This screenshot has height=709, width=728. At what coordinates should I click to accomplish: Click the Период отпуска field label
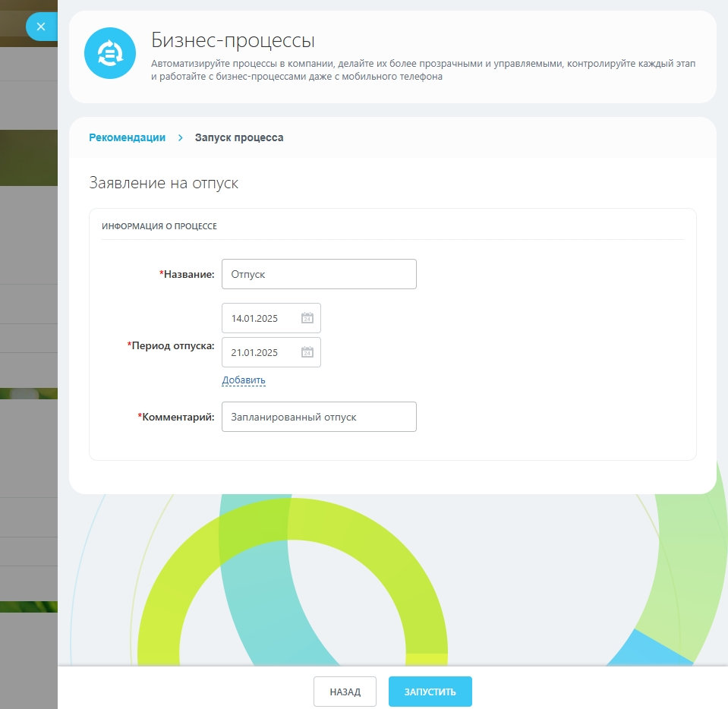(x=172, y=345)
